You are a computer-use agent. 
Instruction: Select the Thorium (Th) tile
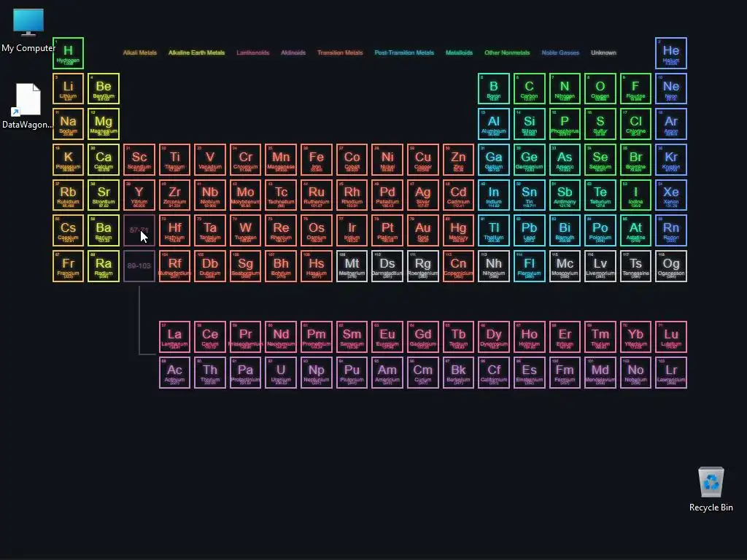pyautogui.click(x=210, y=373)
